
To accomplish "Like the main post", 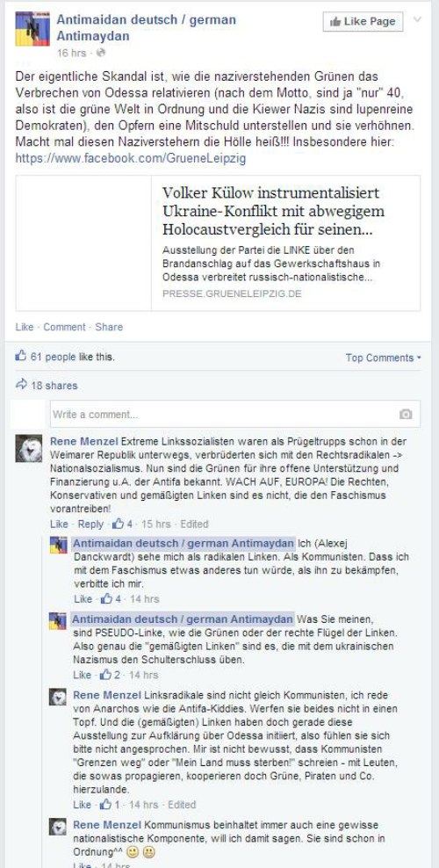I will coord(25,327).
